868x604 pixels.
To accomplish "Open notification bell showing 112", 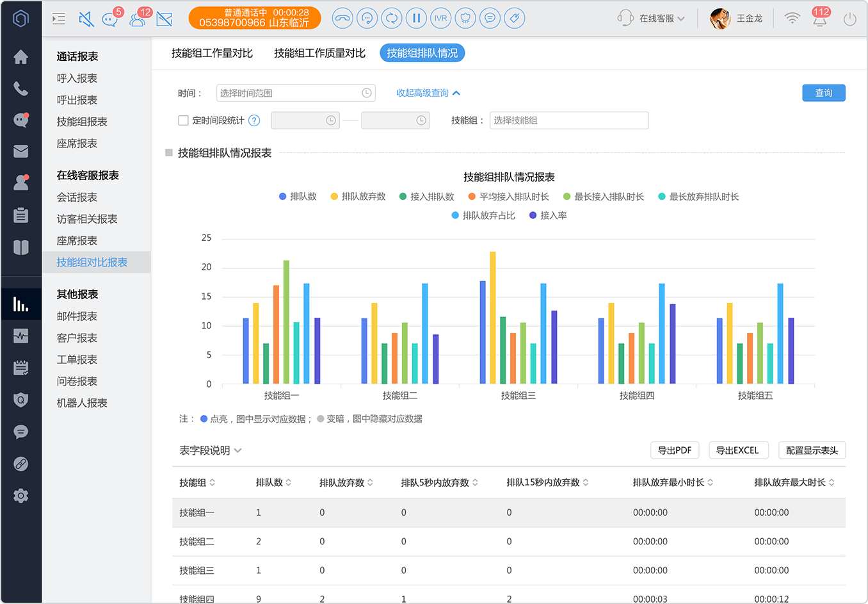I will [x=820, y=17].
